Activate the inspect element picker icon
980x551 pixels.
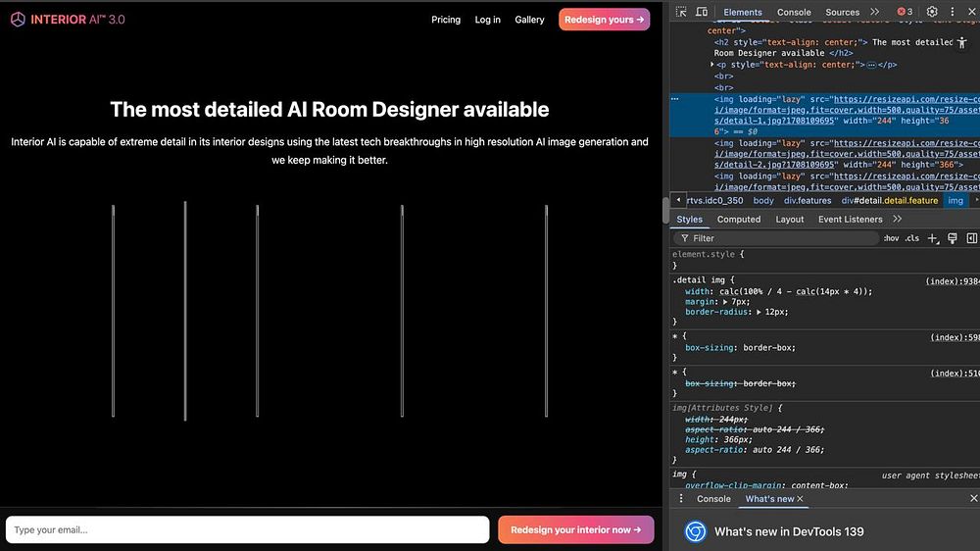pos(682,12)
